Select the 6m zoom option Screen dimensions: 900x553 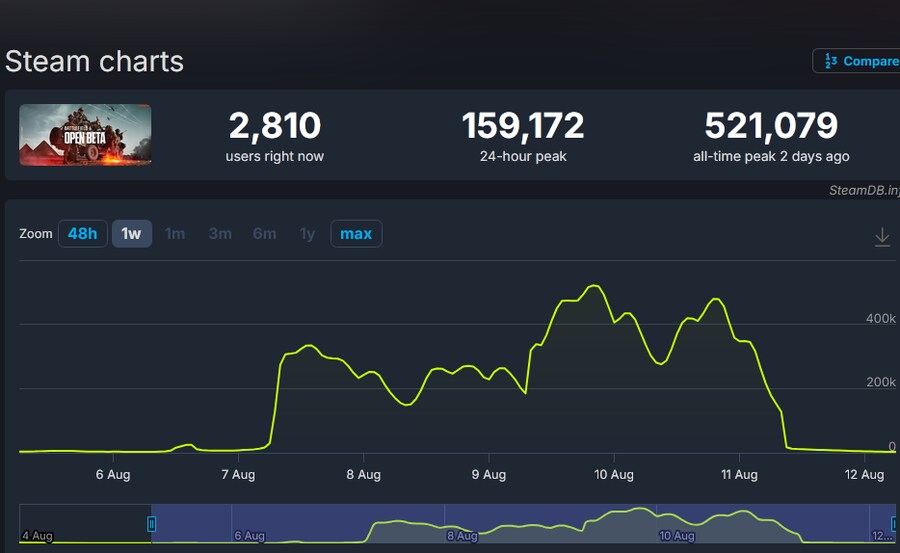pos(265,234)
